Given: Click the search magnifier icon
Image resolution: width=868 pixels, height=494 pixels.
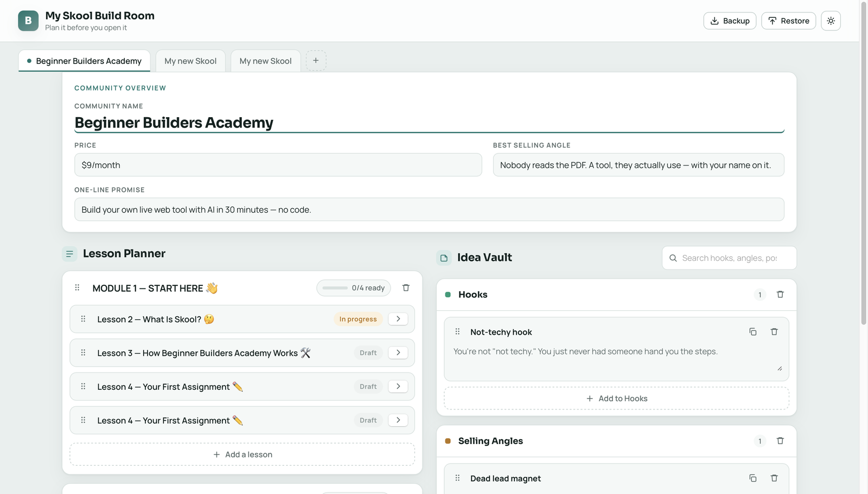Looking at the screenshot, I should pyautogui.click(x=673, y=258).
